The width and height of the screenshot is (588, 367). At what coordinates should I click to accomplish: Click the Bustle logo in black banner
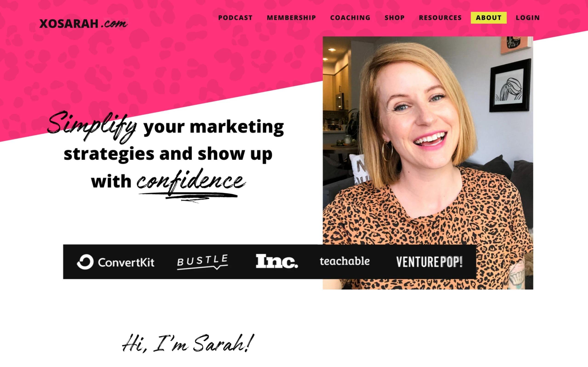click(202, 262)
